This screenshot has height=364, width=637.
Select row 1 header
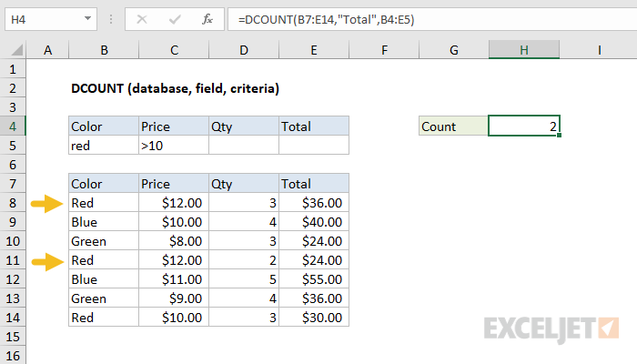13,69
